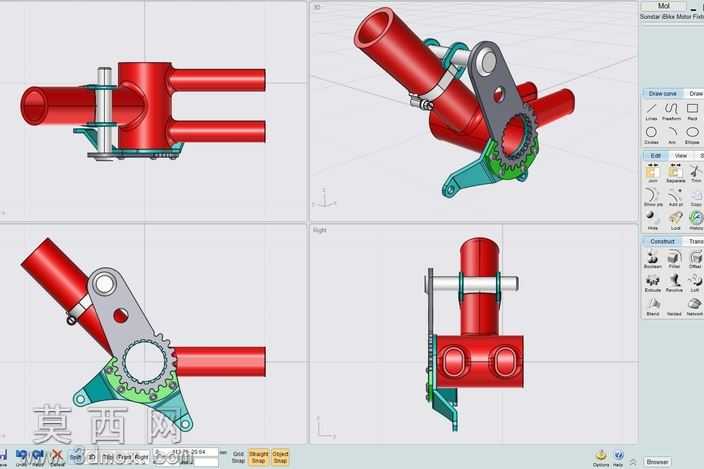Click the coordinates input field
Screen dimensions: 704x469
pos(185,452)
